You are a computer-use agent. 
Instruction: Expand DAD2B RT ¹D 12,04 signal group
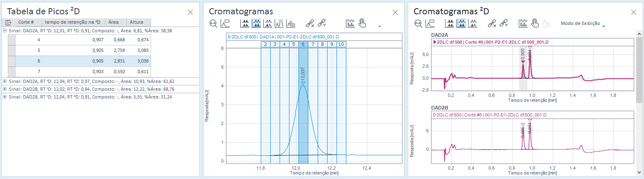click(5, 97)
